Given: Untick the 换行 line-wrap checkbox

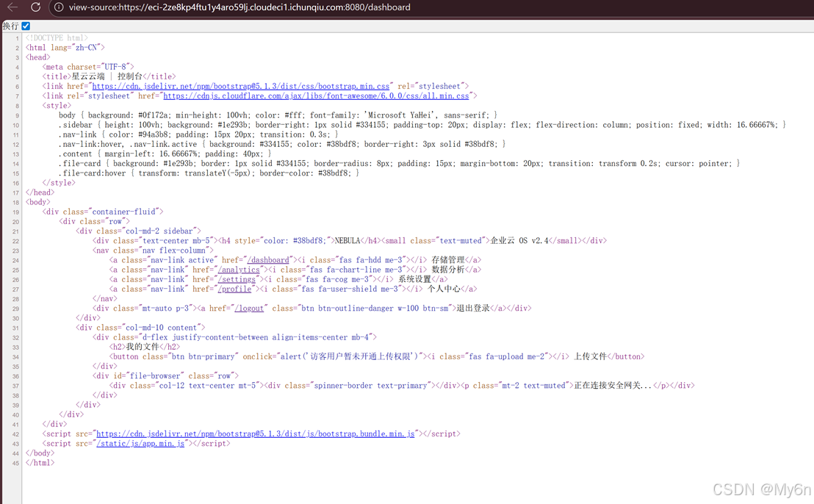Looking at the screenshot, I should tap(26, 26).
